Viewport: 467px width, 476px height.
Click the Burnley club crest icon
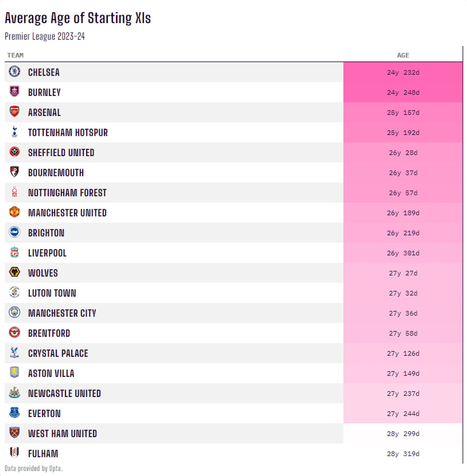14,92
